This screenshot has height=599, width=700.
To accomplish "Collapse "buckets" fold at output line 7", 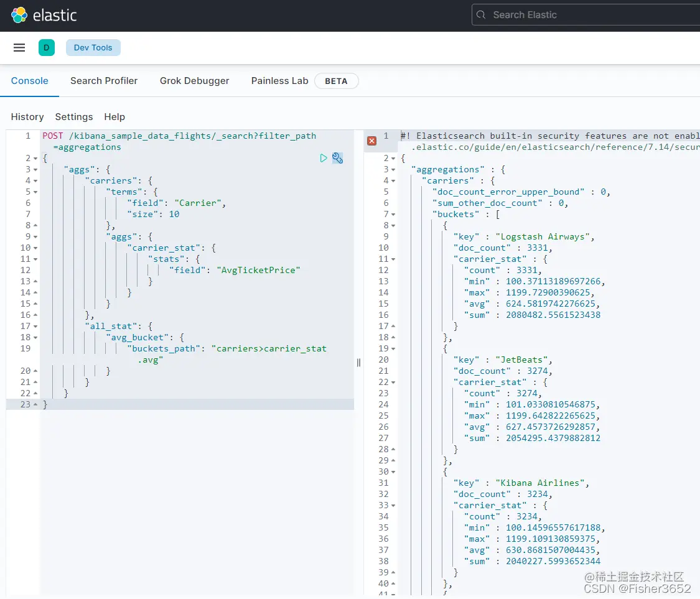I will tap(393, 214).
